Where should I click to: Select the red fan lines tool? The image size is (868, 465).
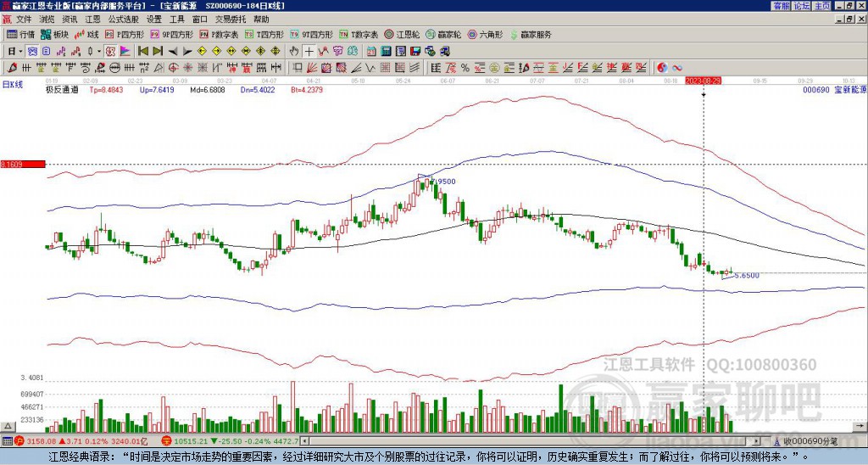point(312,68)
